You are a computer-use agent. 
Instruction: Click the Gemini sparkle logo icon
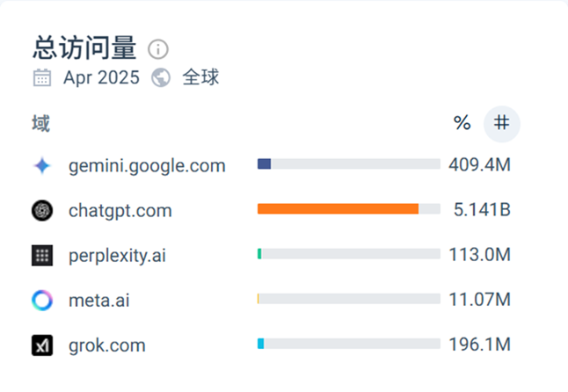coord(42,165)
